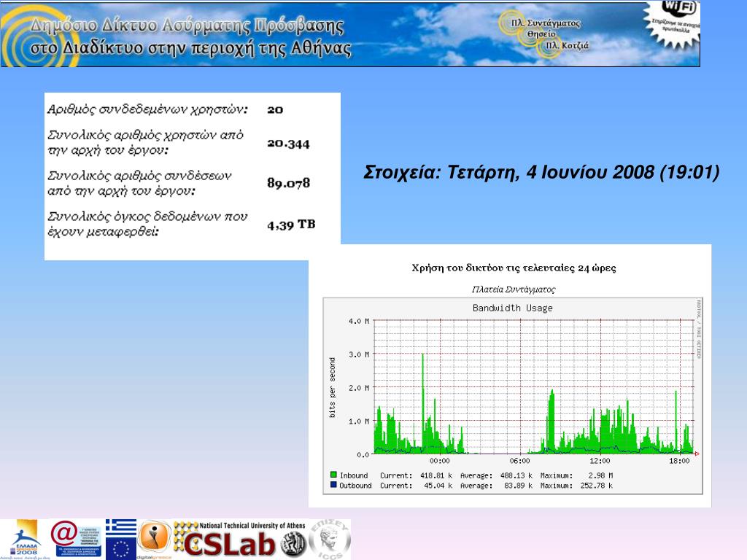Viewport: 747px width, 560px height.
Task: Click the 3.0 M y-axis label
Action: point(359,355)
